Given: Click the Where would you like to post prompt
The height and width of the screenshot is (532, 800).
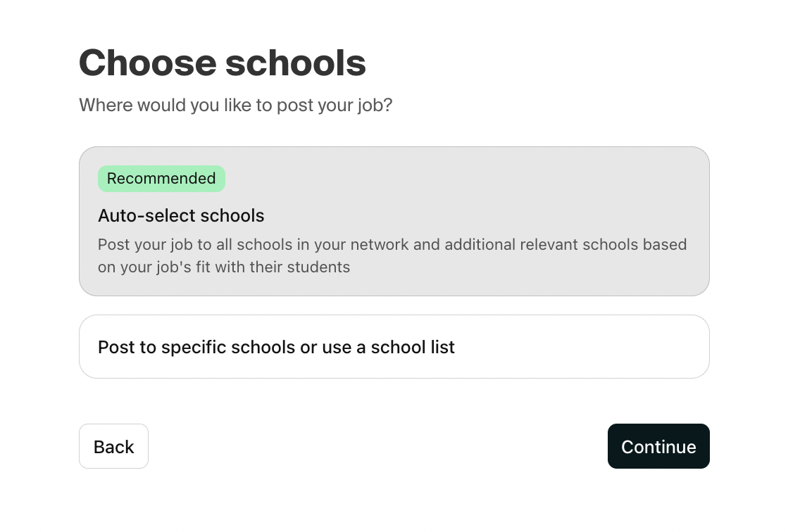Looking at the screenshot, I should pyautogui.click(x=235, y=105).
